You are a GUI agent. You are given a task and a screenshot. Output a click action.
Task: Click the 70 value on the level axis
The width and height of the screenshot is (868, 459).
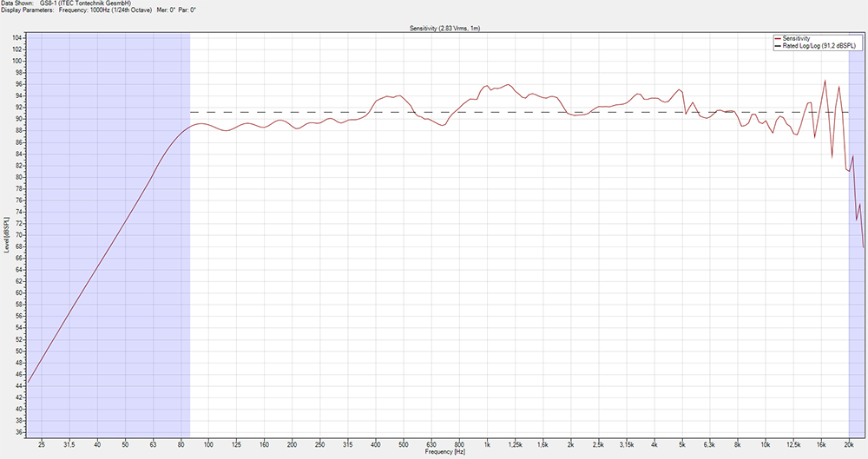pos(18,235)
